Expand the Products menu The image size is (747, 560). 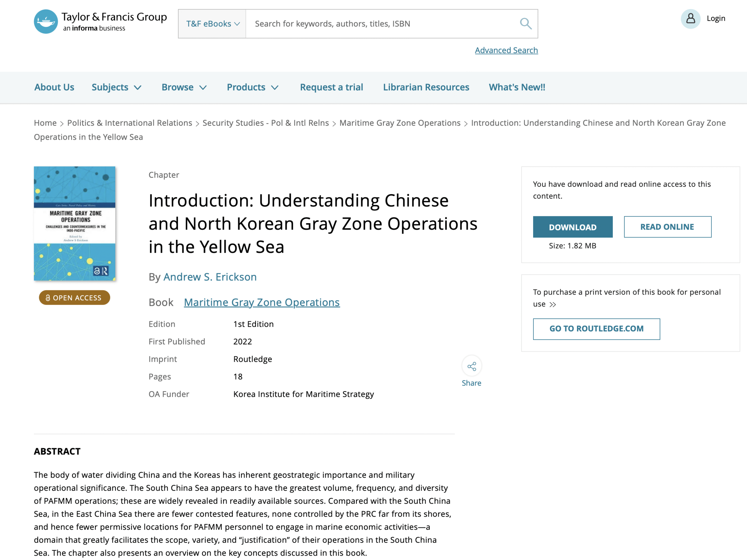coord(252,87)
